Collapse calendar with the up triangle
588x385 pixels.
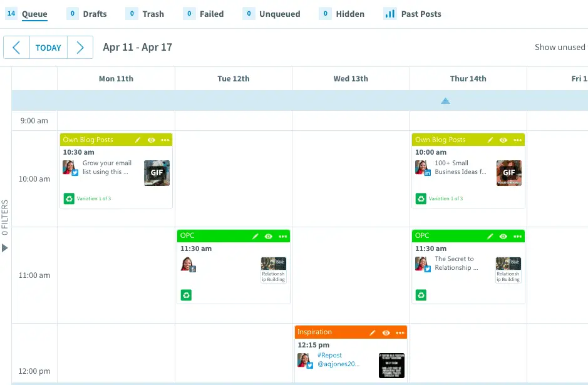click(445, 101)
